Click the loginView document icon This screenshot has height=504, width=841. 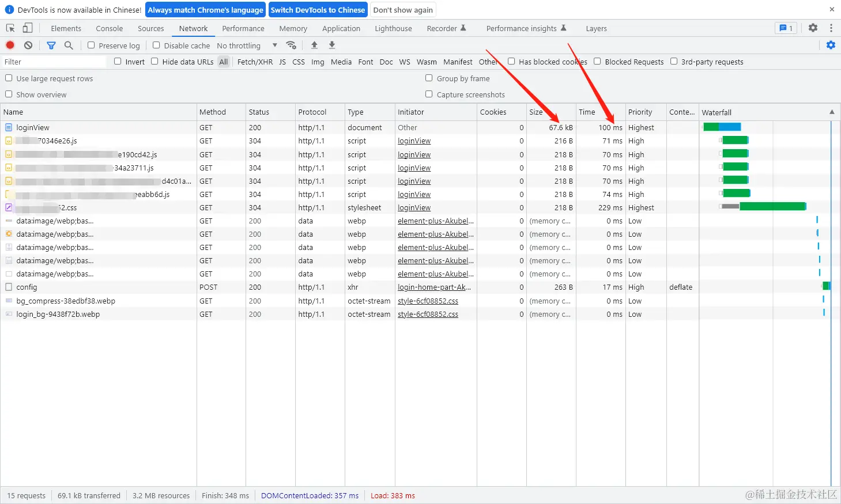9,127
